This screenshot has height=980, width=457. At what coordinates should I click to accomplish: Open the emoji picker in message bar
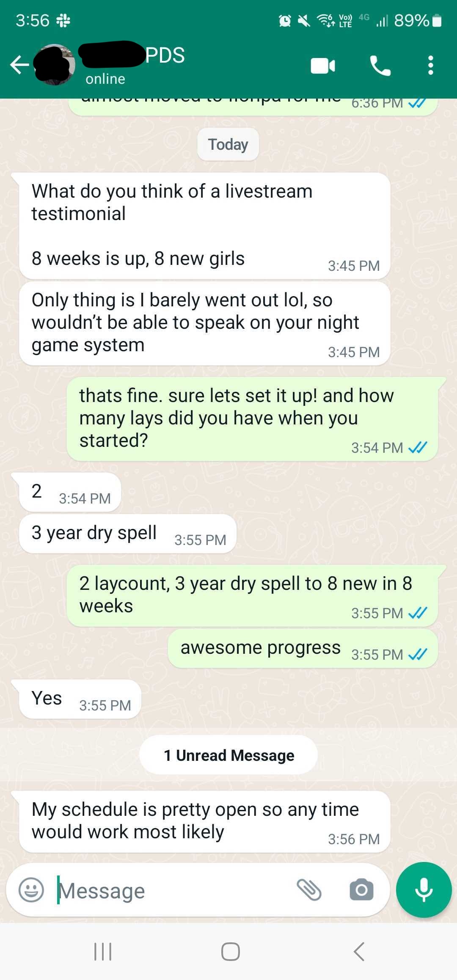(31, 890)
